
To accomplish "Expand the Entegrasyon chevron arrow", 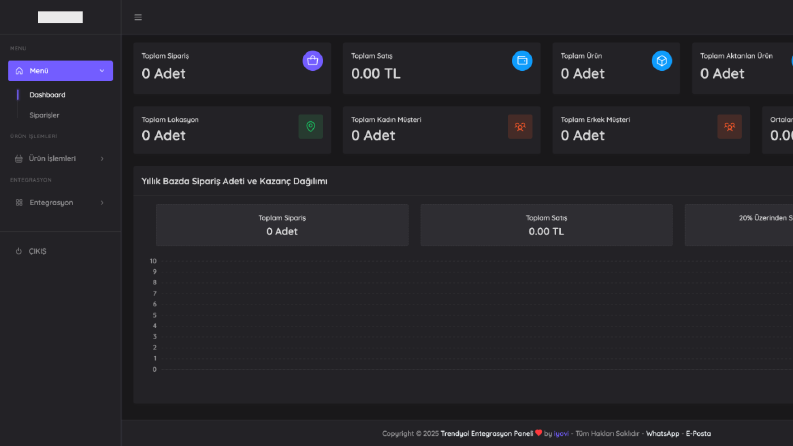I will tap(102, 203).
